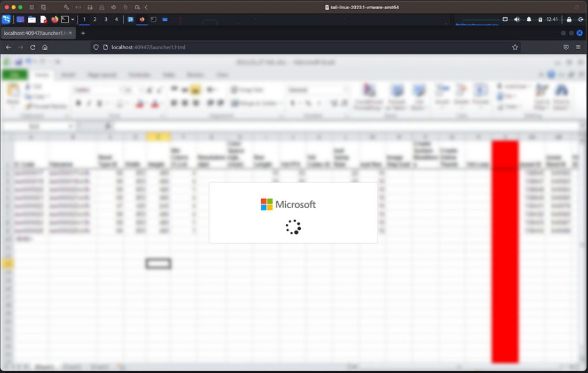Focus the localhost:40947/launcher1.html address field
This screenshot has height=373, width=588.
click(305, 47)
